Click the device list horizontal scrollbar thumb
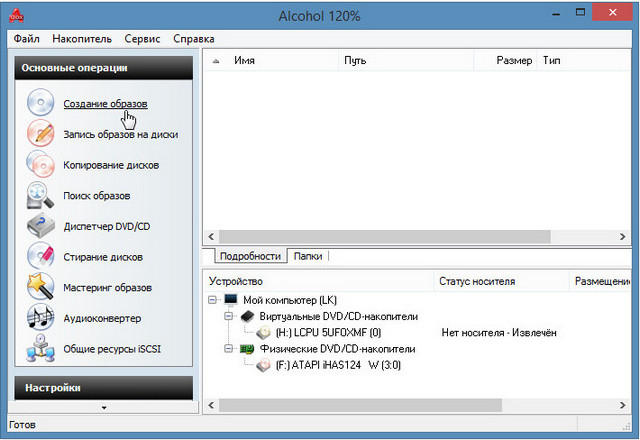Screen dimensions: 640x440 tap(360, 405)
